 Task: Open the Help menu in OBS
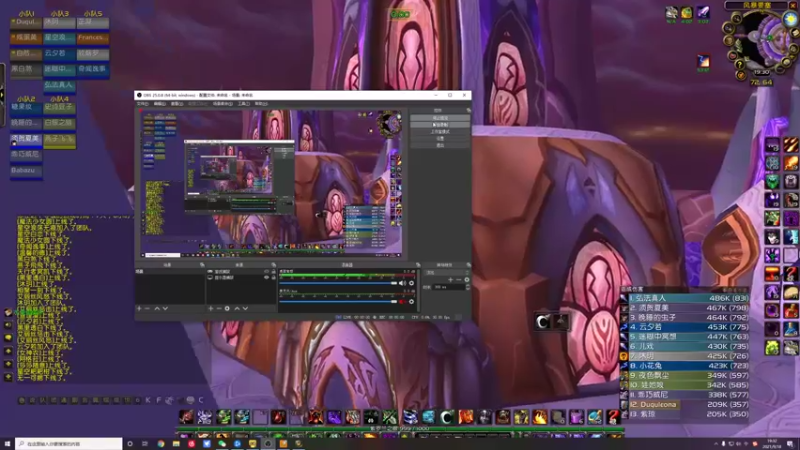[x=261, y=104]
